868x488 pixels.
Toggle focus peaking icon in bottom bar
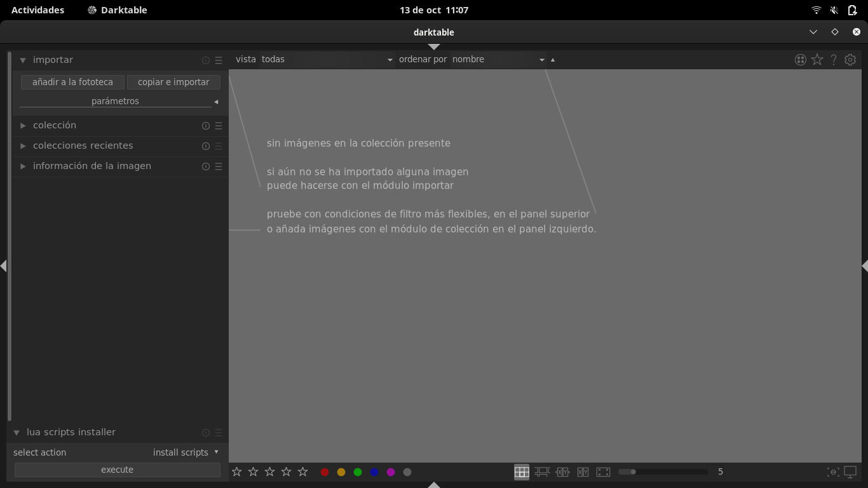[x=833, y=471]
